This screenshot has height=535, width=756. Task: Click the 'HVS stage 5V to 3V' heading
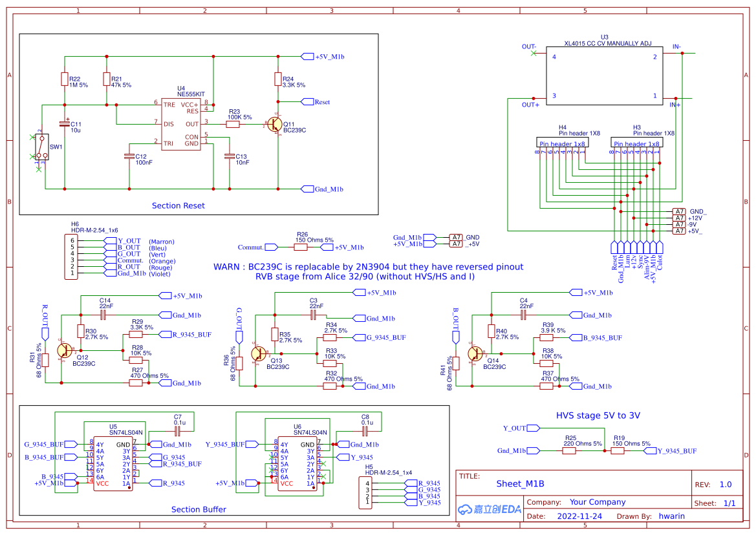598,415
